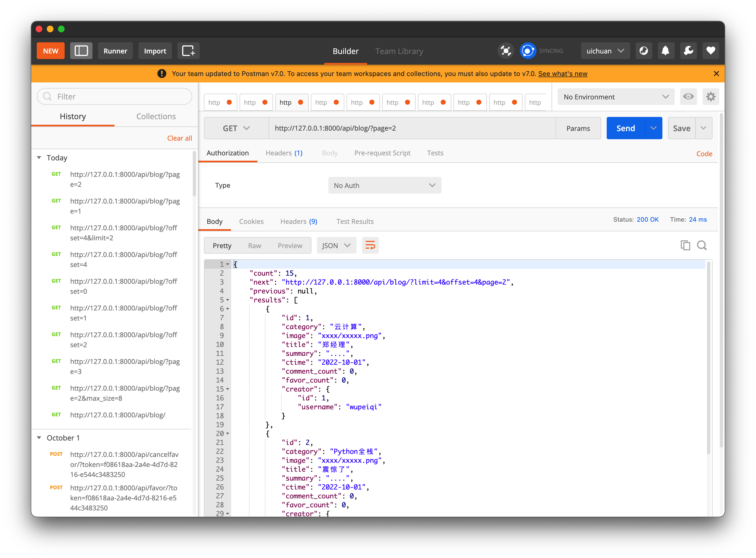Click the history Filter search field
This screenshot has width=756, height=558.
tap(115, 97)
